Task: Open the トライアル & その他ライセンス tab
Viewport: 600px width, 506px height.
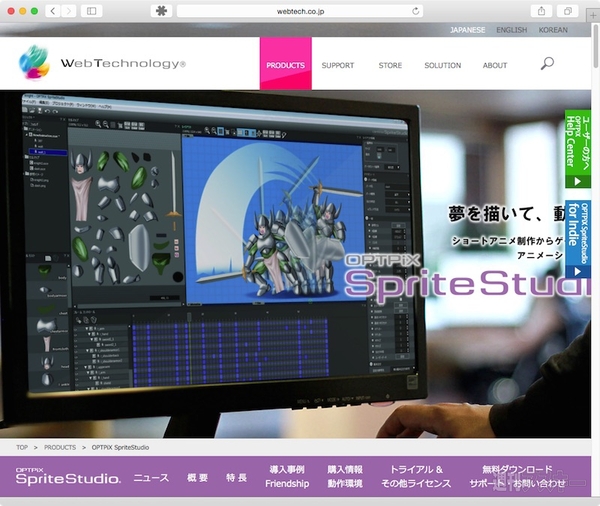Action: click(x=416, y=477)
